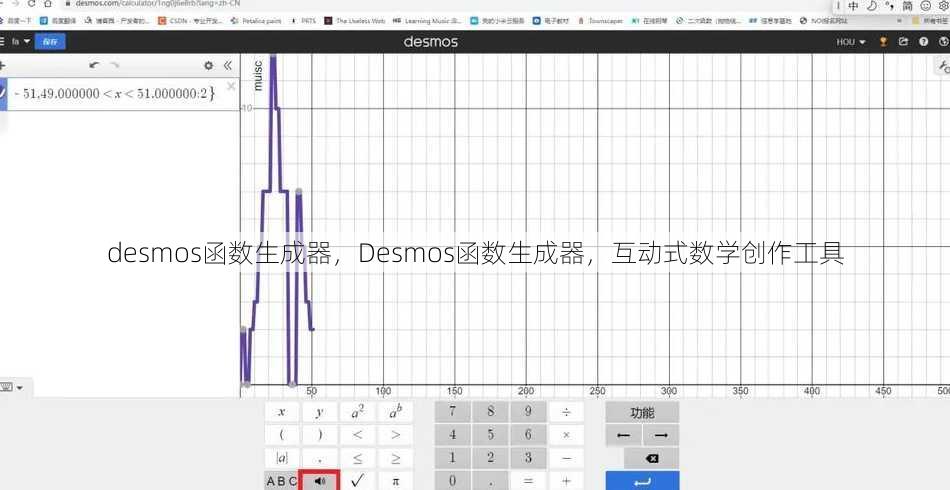This screenshot has width=950, height=490.
Task: Toggle IME 简 simplified character mode
Action: click(907, 5)
